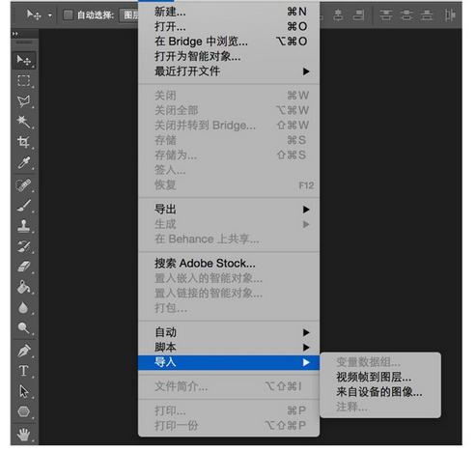
Task: Select the Path Selection tool
Action: pyautogui.click(x=24, y=391)
